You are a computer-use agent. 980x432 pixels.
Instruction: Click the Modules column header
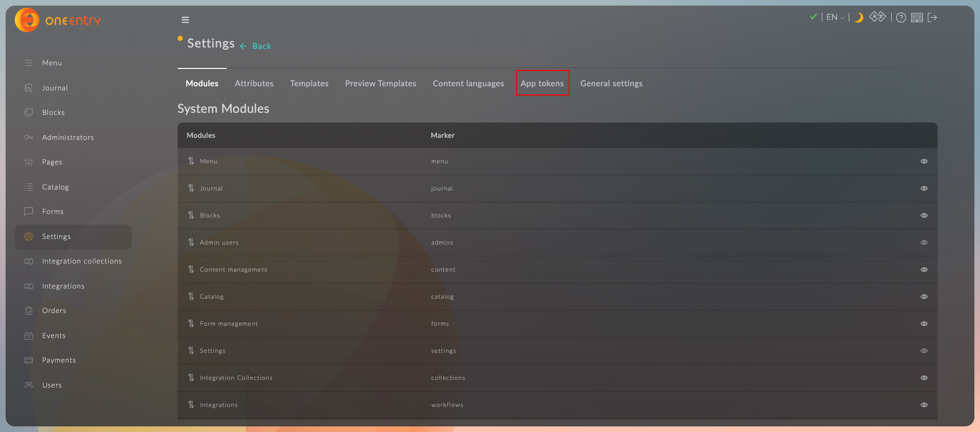point(201,135)
